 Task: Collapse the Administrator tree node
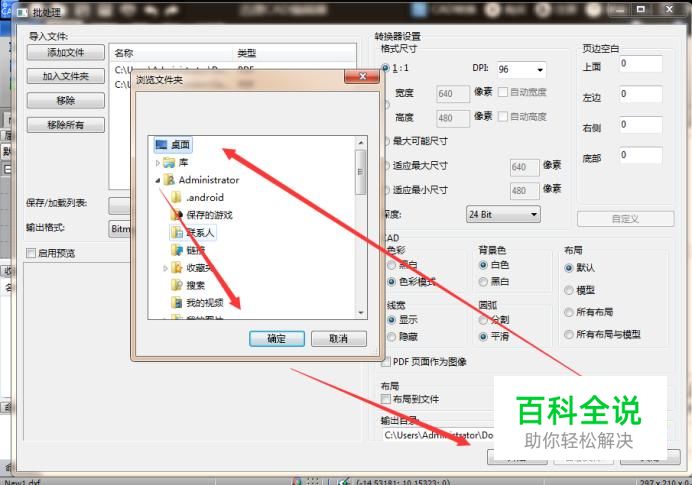pyautogui.click(x=158, y=180)
